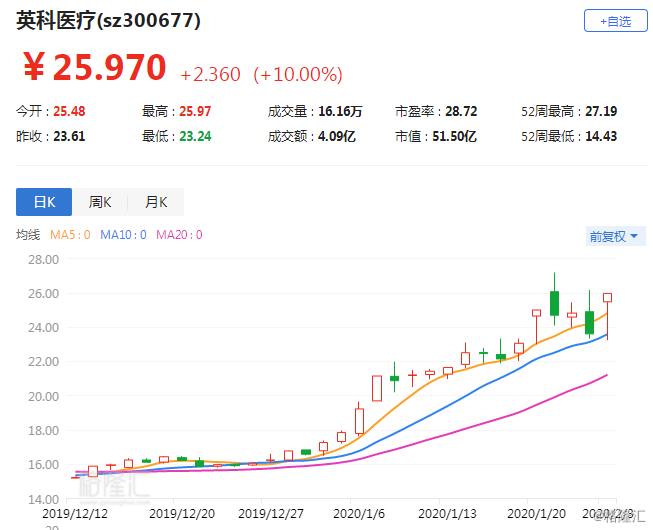Click the 2019/12/12 date axis label
The image size is (653, 530).
point(75,513)
